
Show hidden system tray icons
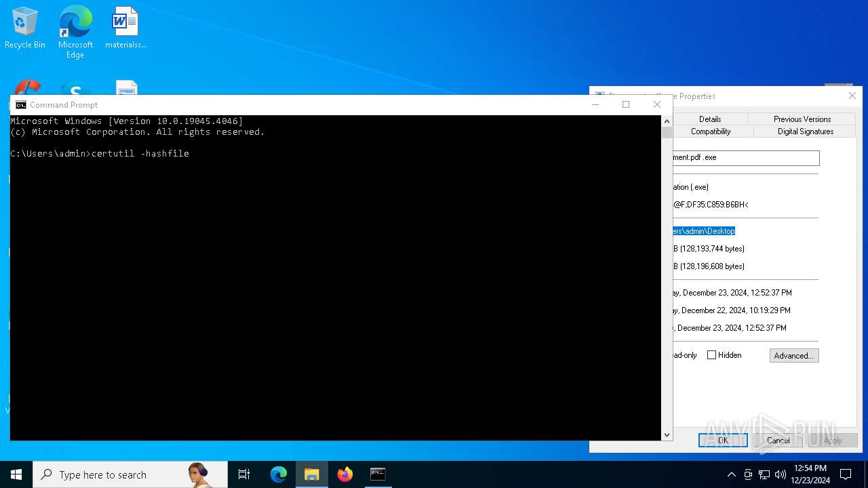[731, 474]
